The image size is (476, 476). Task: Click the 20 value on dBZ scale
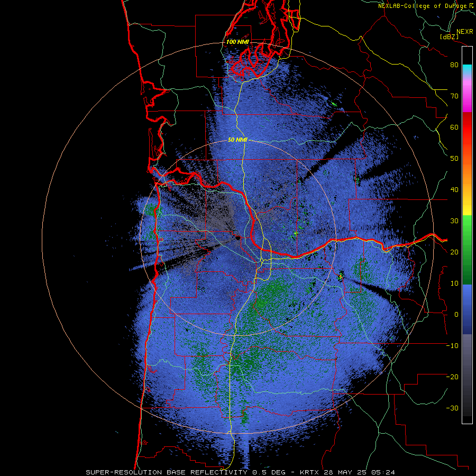click(x=454, y=252)
